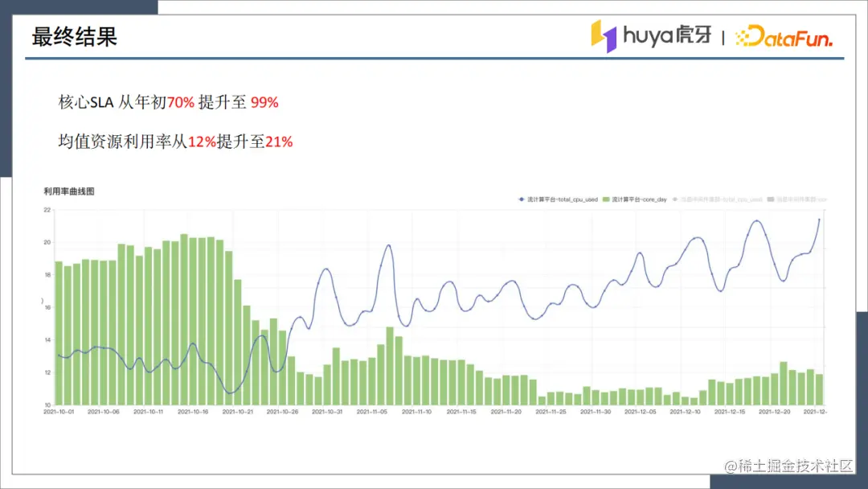Image resolution: width=868 pixels, height=489 pixels.
Task: Click the y-axis value 20
Action: [47, 243]
